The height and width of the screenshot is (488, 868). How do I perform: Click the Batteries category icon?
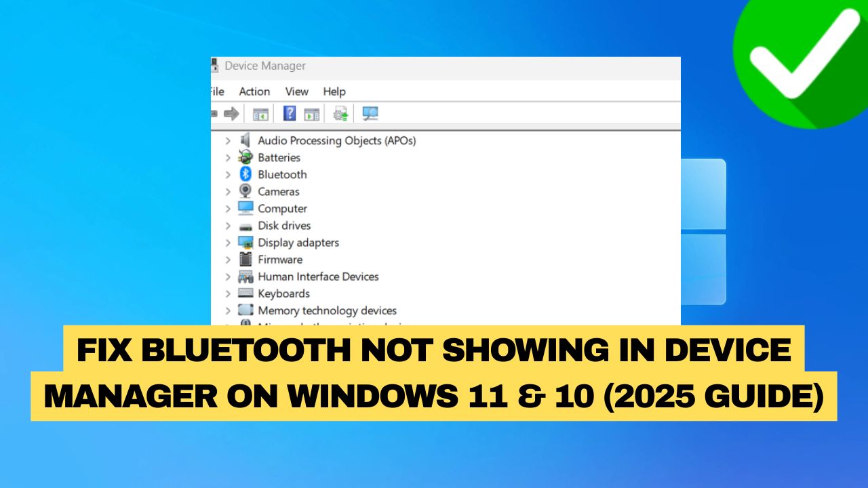point(245,157)
